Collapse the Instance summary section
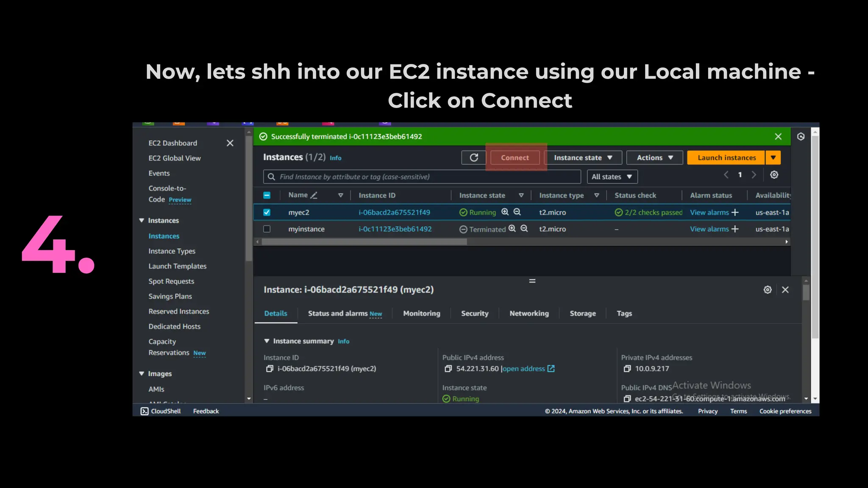Screen dimensions: 868x488 point(267,341)
